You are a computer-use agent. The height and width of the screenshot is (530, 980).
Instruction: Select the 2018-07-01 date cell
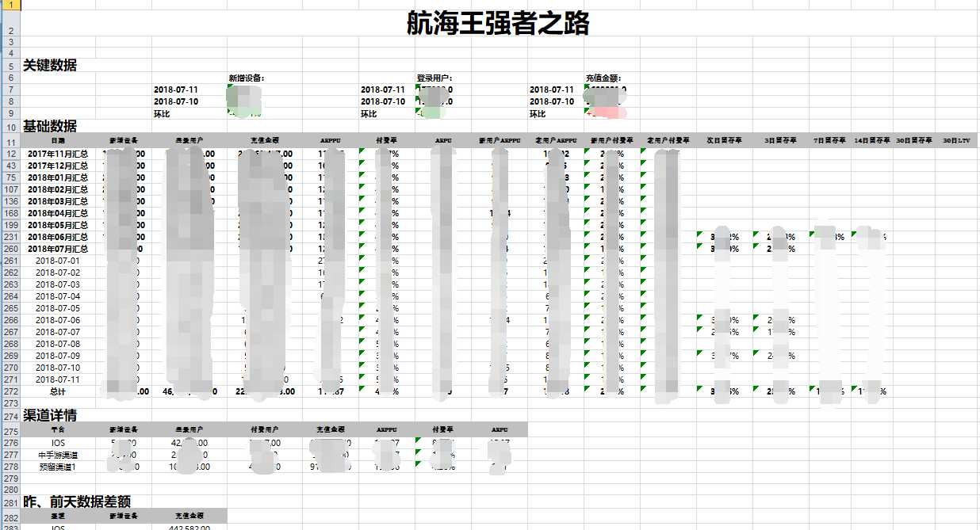[58, 261]
